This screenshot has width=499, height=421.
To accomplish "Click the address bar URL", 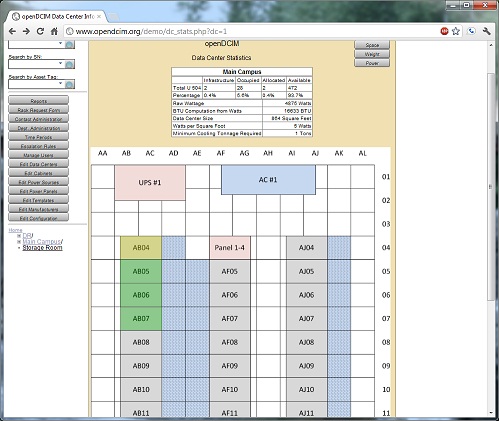I will [x=151, y=31].
